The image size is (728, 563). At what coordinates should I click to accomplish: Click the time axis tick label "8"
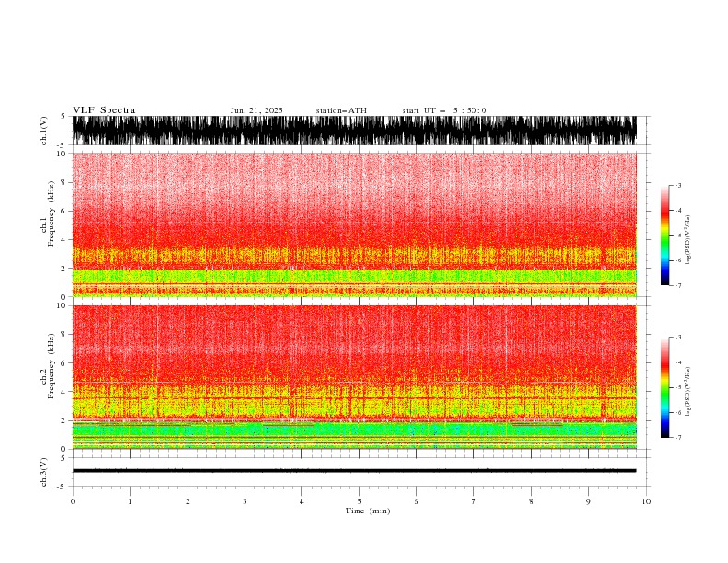click(x=531, y=501)
